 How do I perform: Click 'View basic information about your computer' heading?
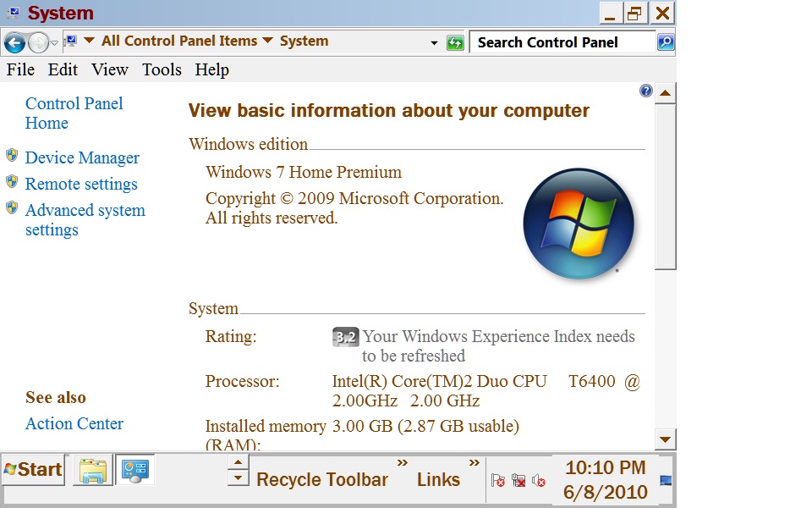pyautogui.click(x=389, y=110)
